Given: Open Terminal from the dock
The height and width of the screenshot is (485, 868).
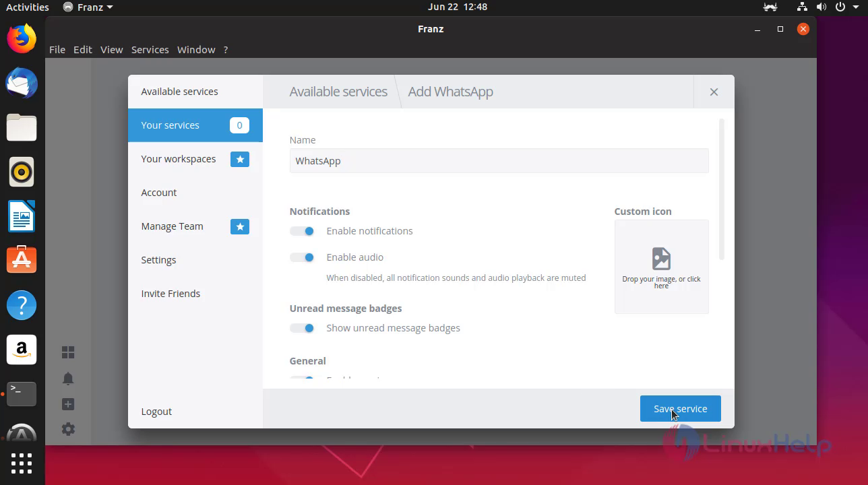Looking at the screenshot, I should tap(22, 393).
